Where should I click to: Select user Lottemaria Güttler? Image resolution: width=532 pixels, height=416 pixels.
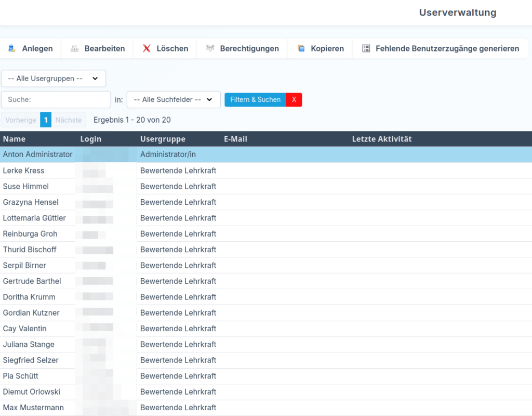pyautogui.click(x=34, y=218)
